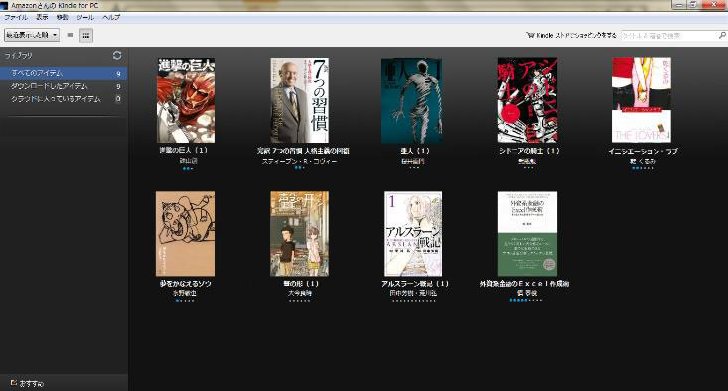This screenshot has width=728, height=391.
Task: Open the ファイル menu
Action: [x=16, y=17]
